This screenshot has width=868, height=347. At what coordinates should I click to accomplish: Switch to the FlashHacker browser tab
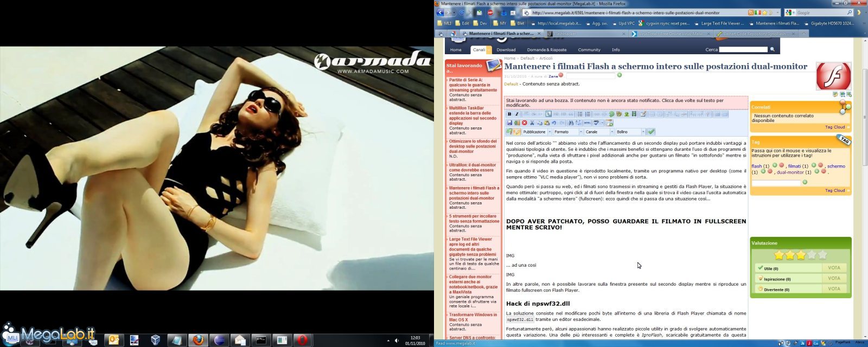586,34
